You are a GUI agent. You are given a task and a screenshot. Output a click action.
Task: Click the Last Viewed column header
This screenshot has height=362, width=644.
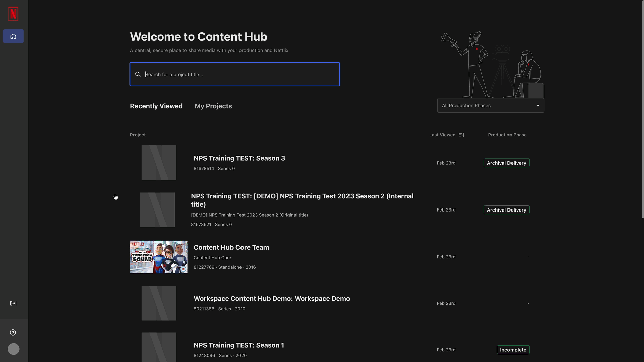click(442, 135)
